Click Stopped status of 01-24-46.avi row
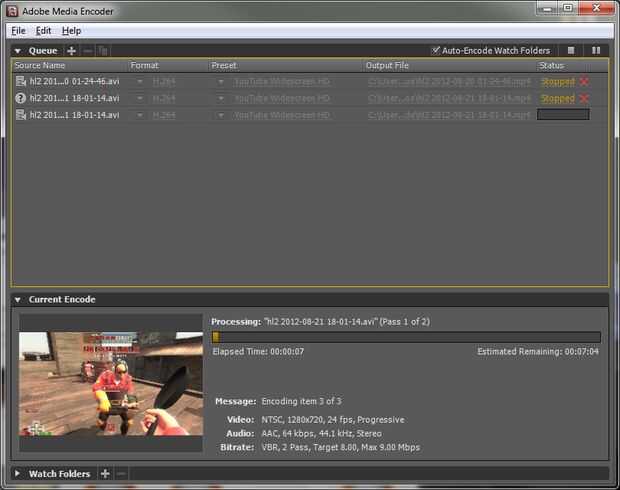Screen dimensions: 620x490 click(558, 81)
